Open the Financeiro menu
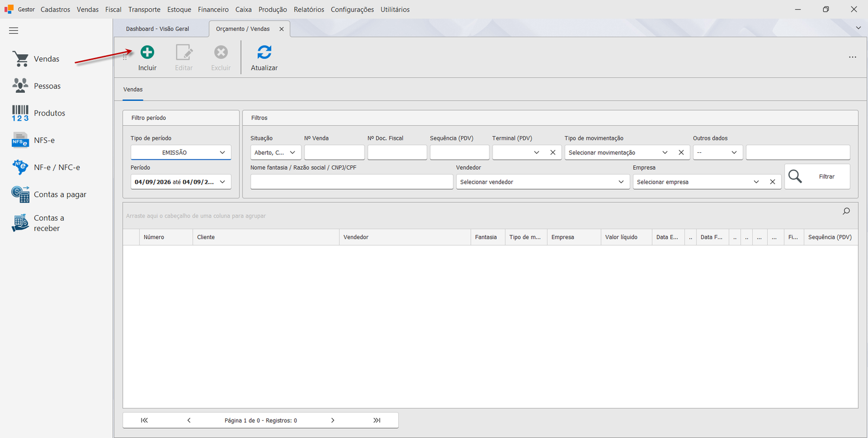 point(213,9)
